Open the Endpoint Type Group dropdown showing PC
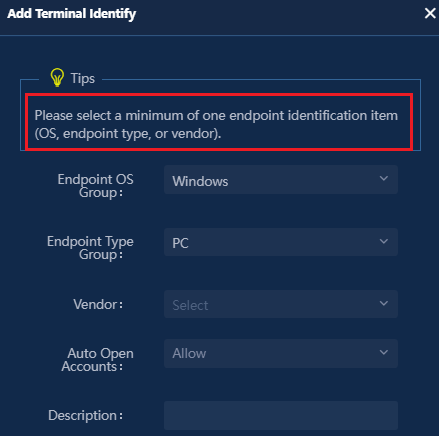This screenshot has width=439, height=436. coord(281,242)
